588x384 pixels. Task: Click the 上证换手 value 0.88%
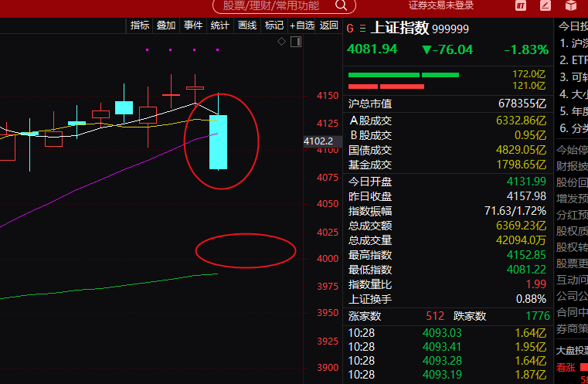(531, 299)
